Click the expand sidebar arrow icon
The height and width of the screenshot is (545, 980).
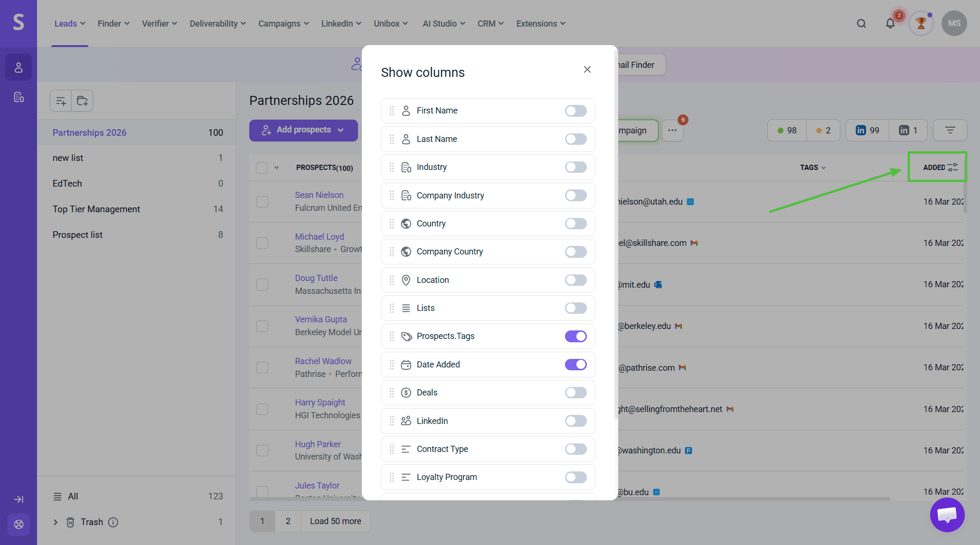click(x=19, y=499)
